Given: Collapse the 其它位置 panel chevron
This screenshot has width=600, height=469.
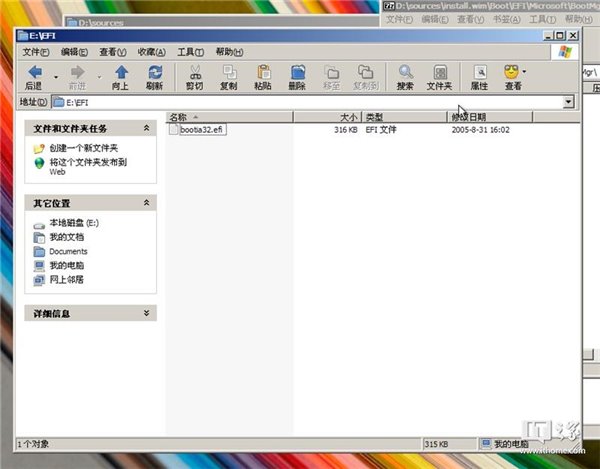Looking at the screenshot, I should pyautogui.click(x=146, y=203).
